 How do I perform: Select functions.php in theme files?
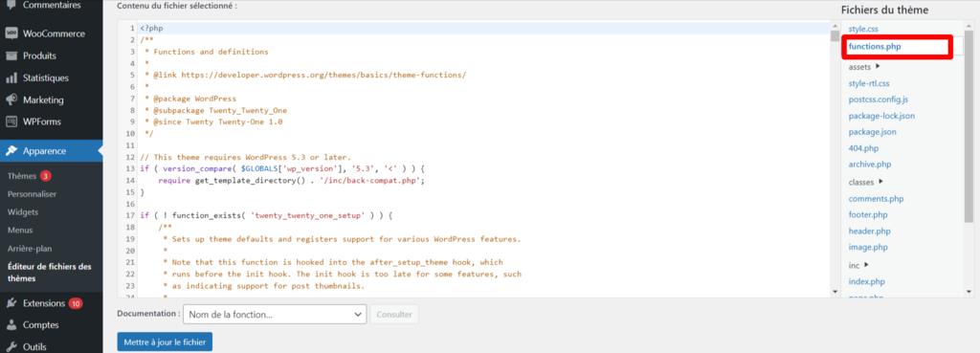click(x=875, y=46)
